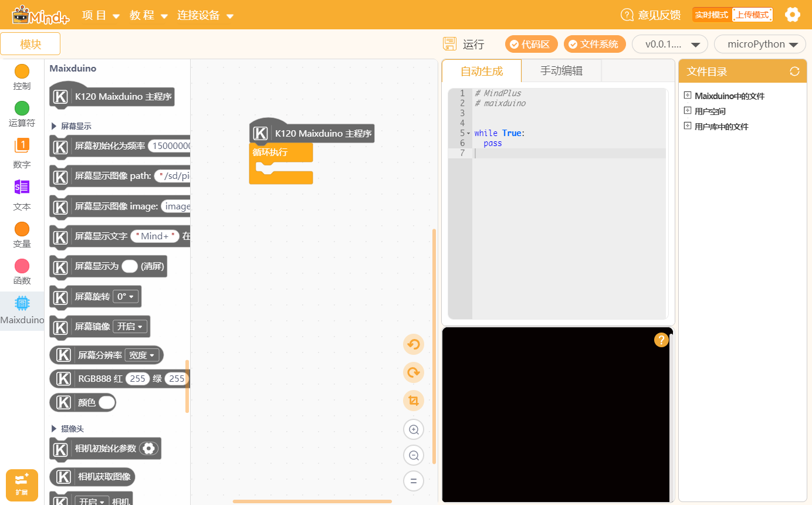
Task: Open the 教程 menu
Action: (x=149, y=15)
